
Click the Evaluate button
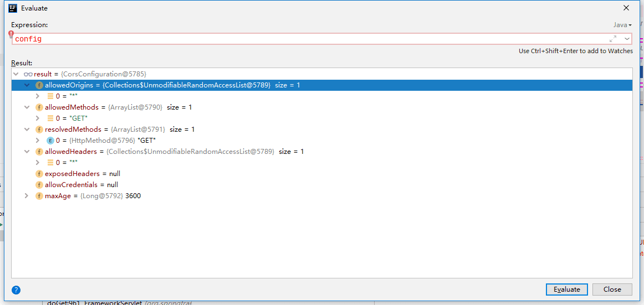click(x=567, y=290)
